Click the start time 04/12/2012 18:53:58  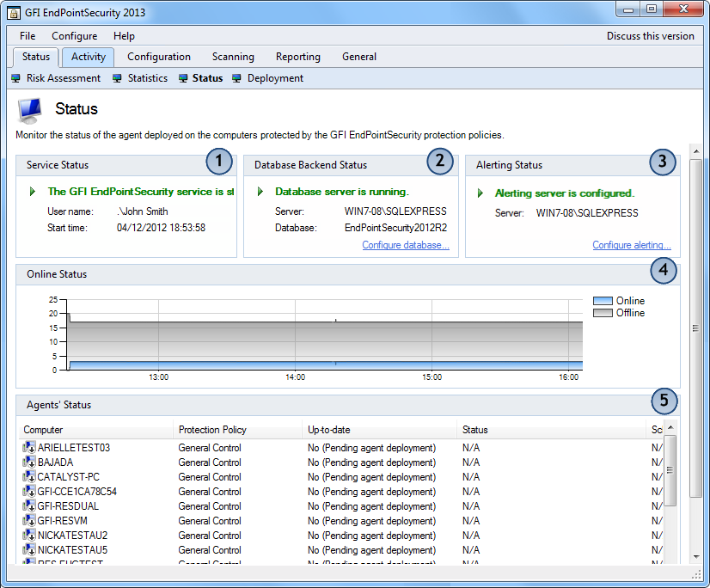(162, 228)
